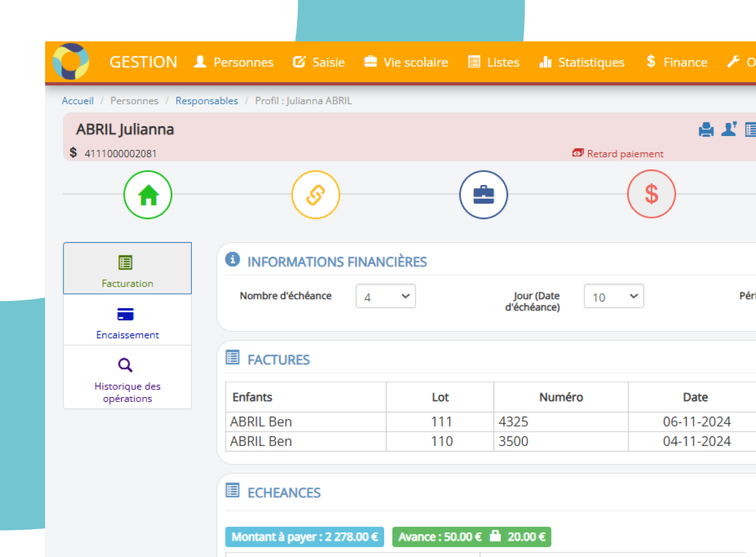Click the Montant à payer blue badge
Image resolution: width=756 pixels, height=557 pixels.
304,537
